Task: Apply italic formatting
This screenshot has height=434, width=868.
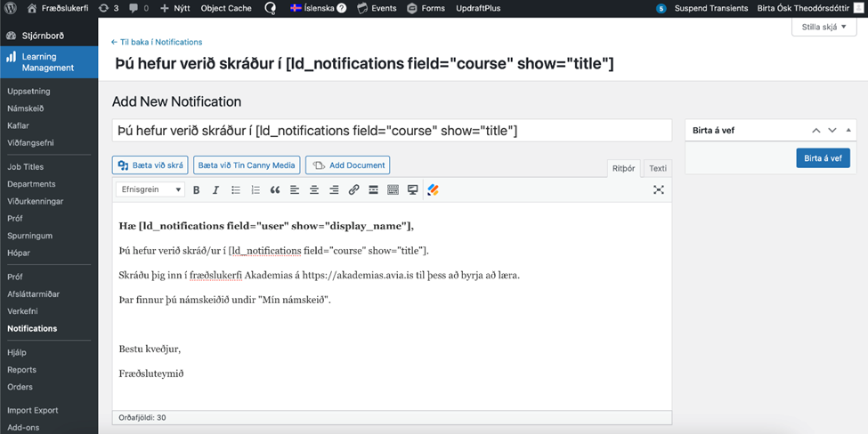Action: click(x=215, y=189)
